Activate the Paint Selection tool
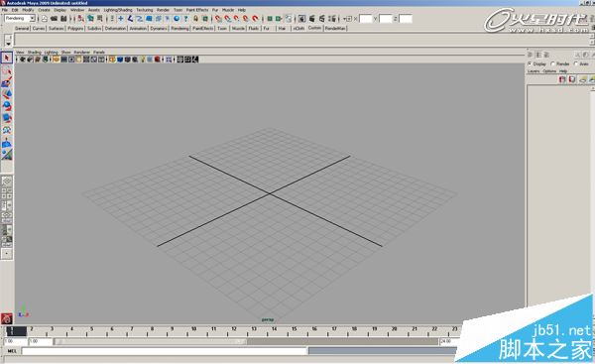Screen dimensions: 595x364 click(7, 82)
